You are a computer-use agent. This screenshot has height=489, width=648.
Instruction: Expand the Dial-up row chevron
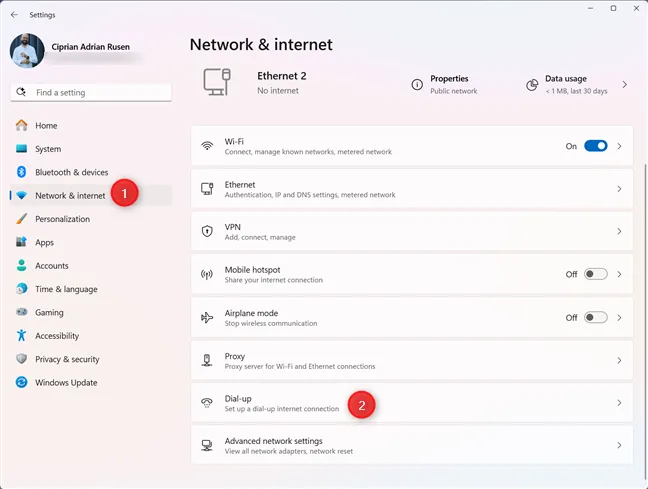coord(619,403)
